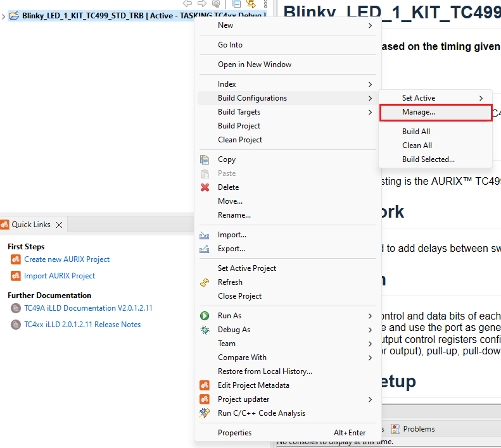
Task: Expand the Build Targets chevron
Action: [x=370, y=113]
